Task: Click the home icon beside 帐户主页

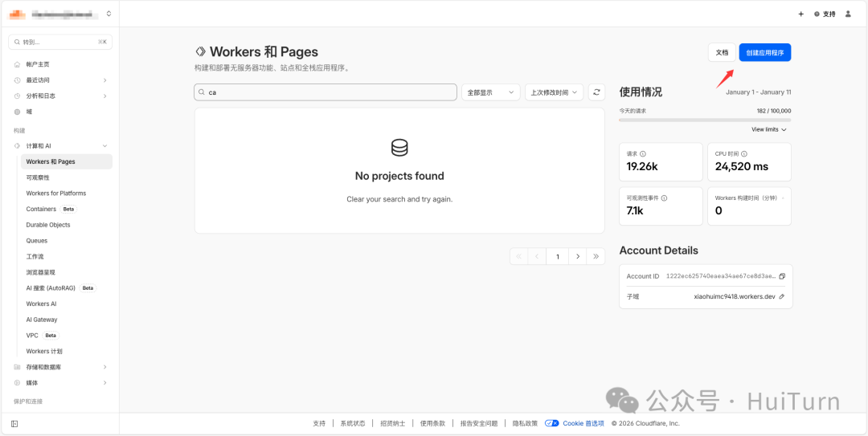Action: [x=17, y=64]
